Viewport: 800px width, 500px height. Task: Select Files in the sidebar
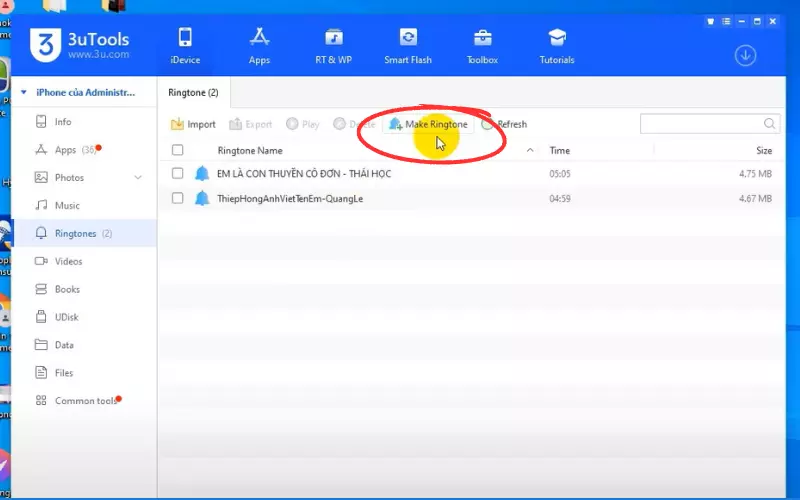84,373
